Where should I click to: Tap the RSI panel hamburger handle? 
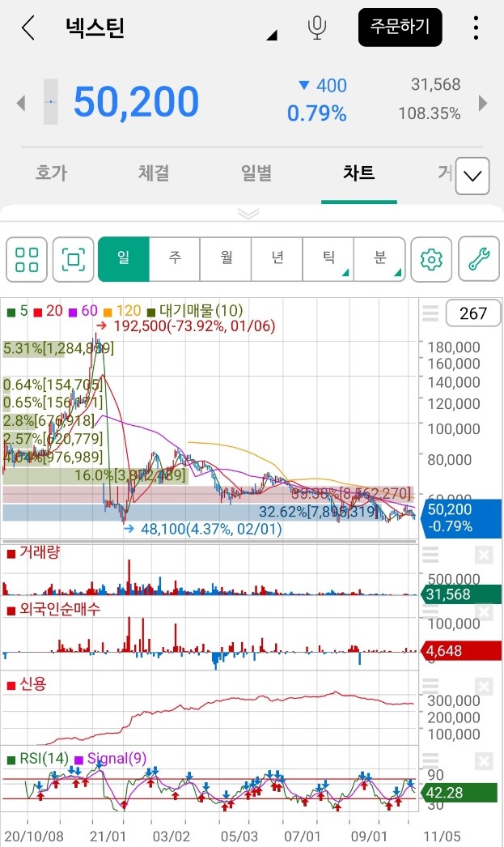(x=430, y=761)
